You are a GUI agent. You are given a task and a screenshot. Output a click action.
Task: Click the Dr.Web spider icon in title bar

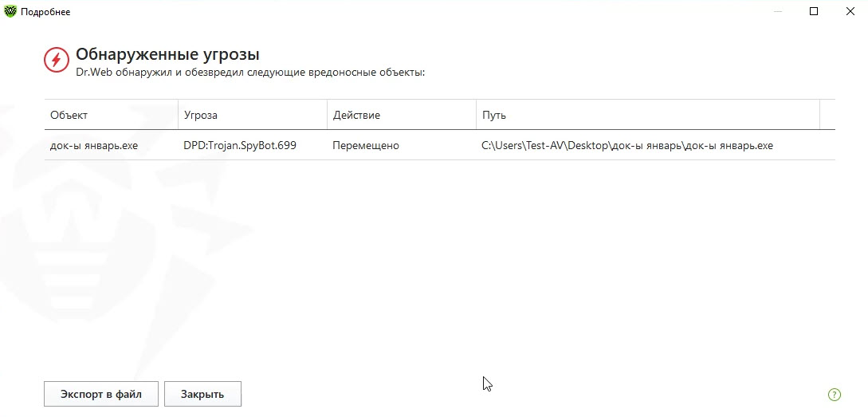10,11
